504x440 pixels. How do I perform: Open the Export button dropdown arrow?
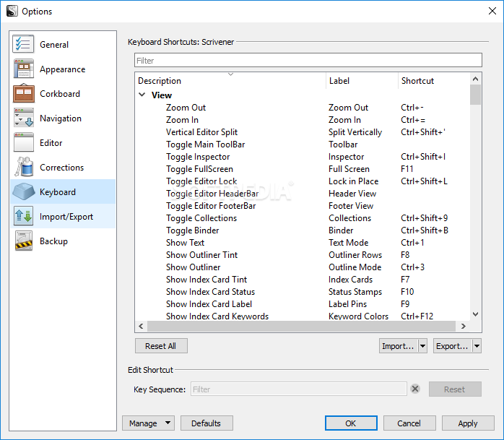(x=477, y=346)
